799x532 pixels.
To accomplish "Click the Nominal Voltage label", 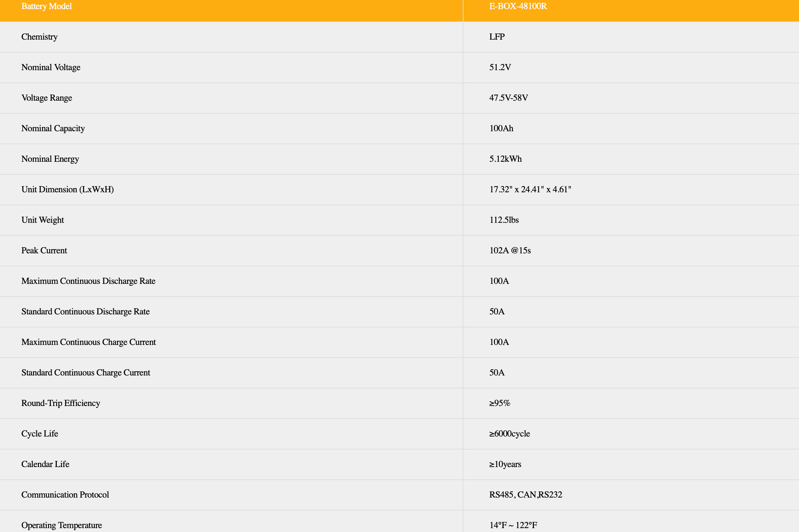I will coord(51,67).
